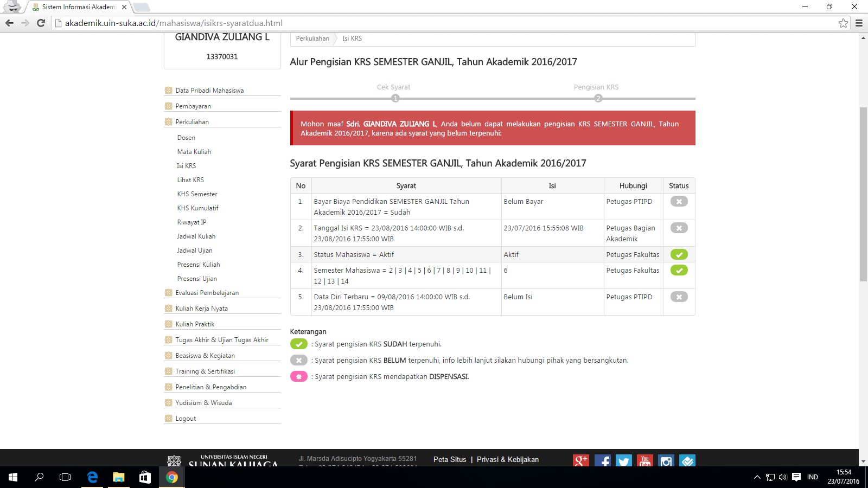Click gray X status for Bayar Biaya Pendidikan
The image size is (868, 488).
pyautogui.click(x=679, y=201)
